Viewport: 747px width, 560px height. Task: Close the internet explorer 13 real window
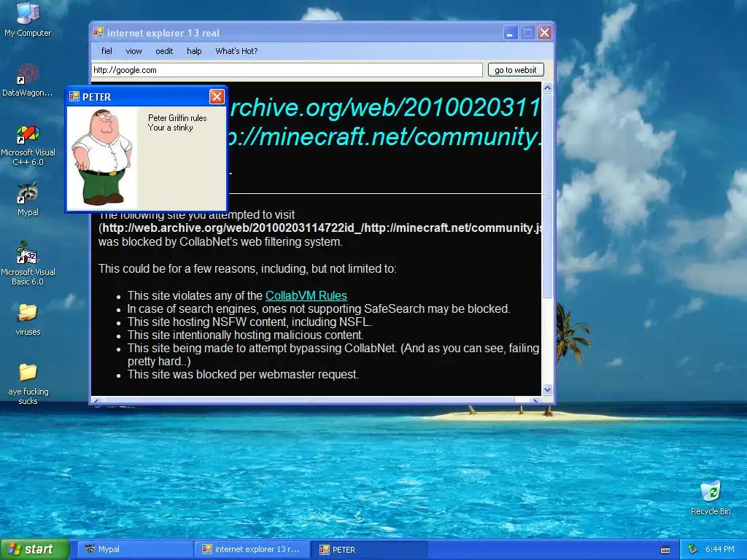coord(544,32)
